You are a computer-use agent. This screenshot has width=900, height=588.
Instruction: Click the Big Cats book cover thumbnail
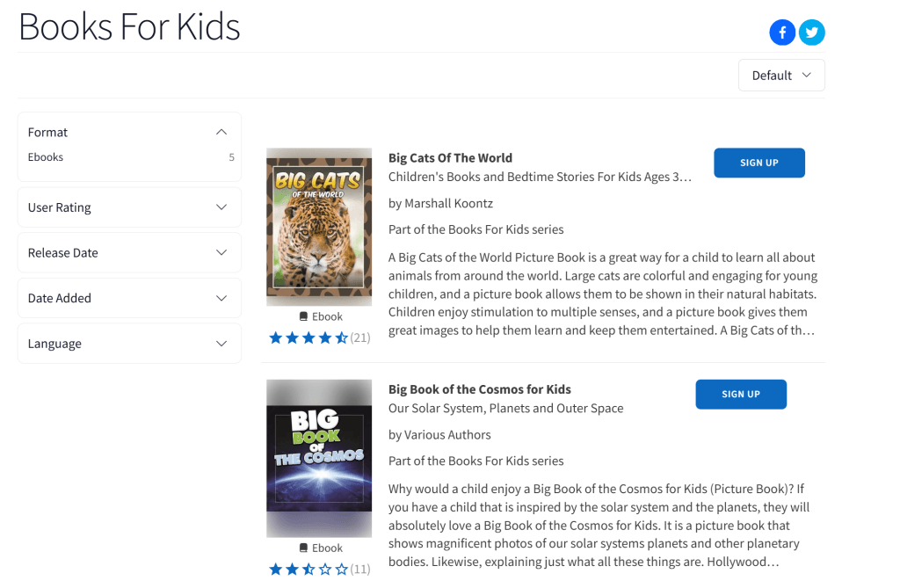pyautogui.click(x=319, y=227)
